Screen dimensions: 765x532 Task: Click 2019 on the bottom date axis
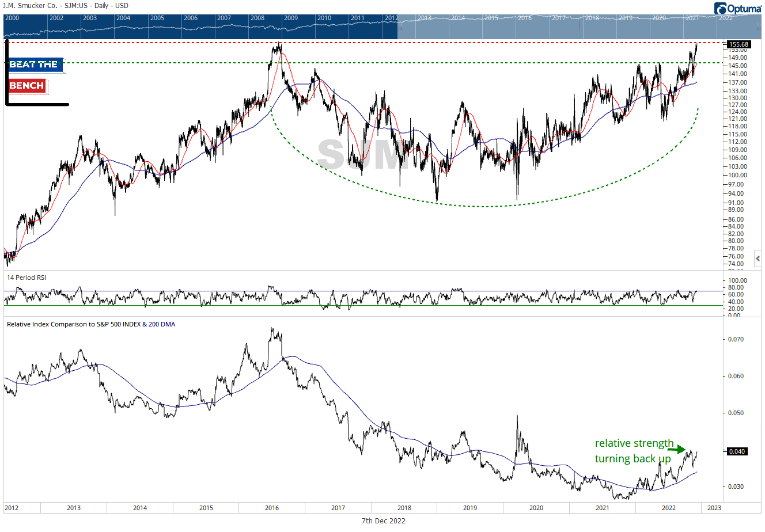(x=470, y=508)
